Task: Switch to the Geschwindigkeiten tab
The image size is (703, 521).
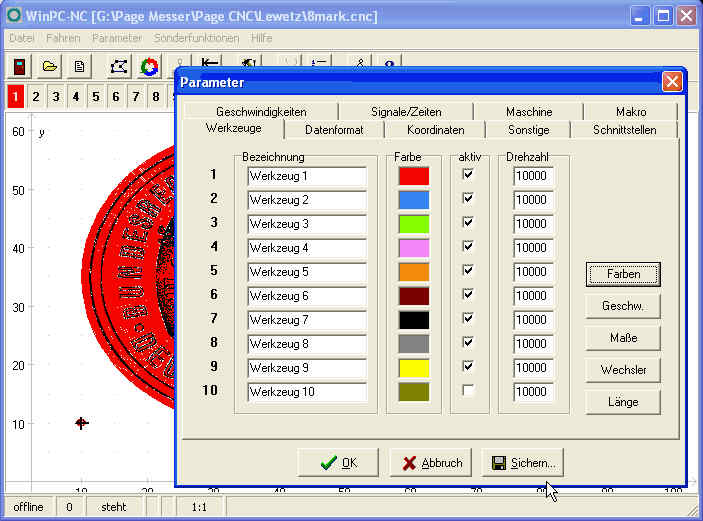Action: 261,112
